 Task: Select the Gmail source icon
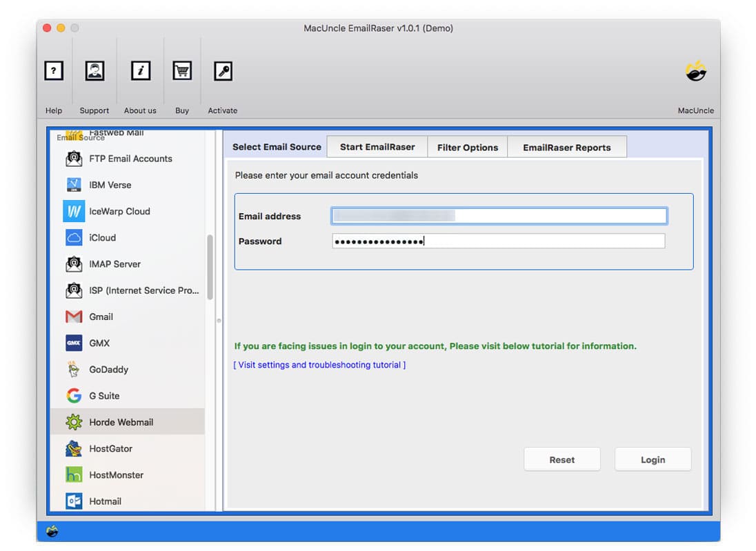[74, 317]
